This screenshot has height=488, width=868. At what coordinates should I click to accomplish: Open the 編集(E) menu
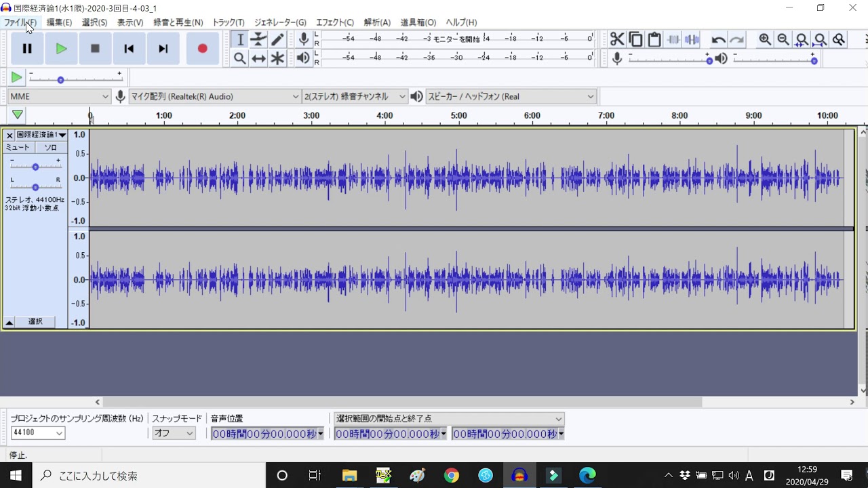pyautogui.click(x=59, y=22)
